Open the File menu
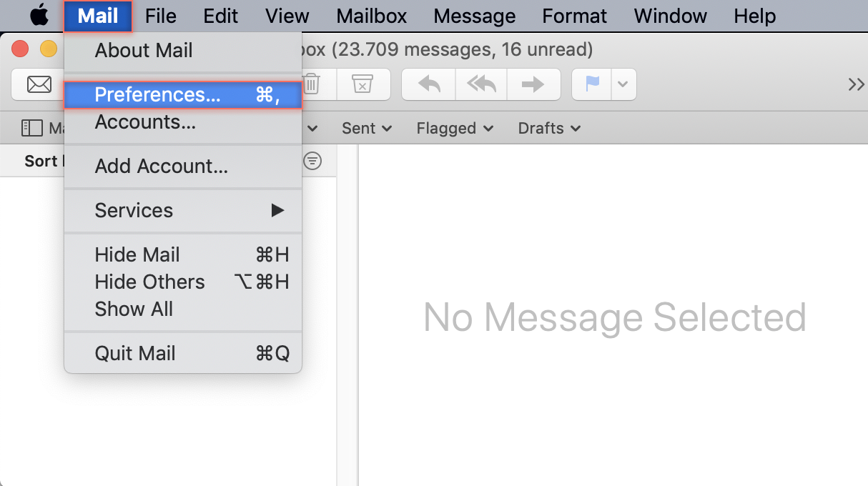The width and height of the screenshot is (868, 486). coord(160,16)
